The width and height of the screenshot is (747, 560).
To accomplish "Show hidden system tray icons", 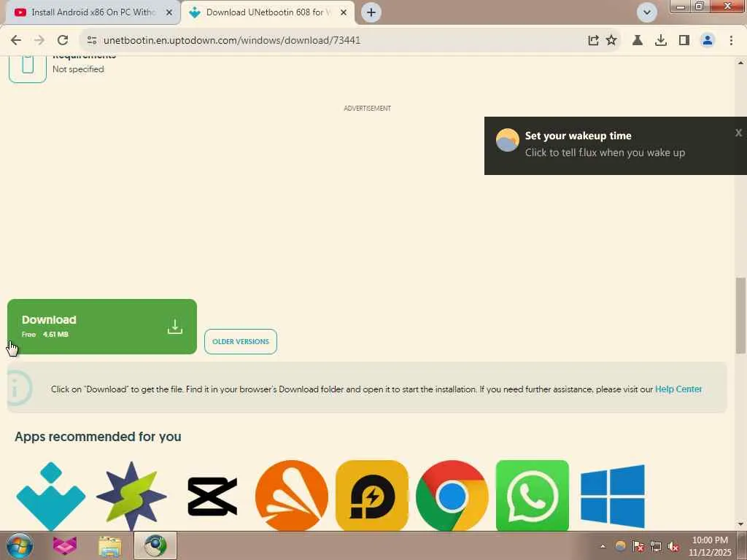I will [603, 546].
